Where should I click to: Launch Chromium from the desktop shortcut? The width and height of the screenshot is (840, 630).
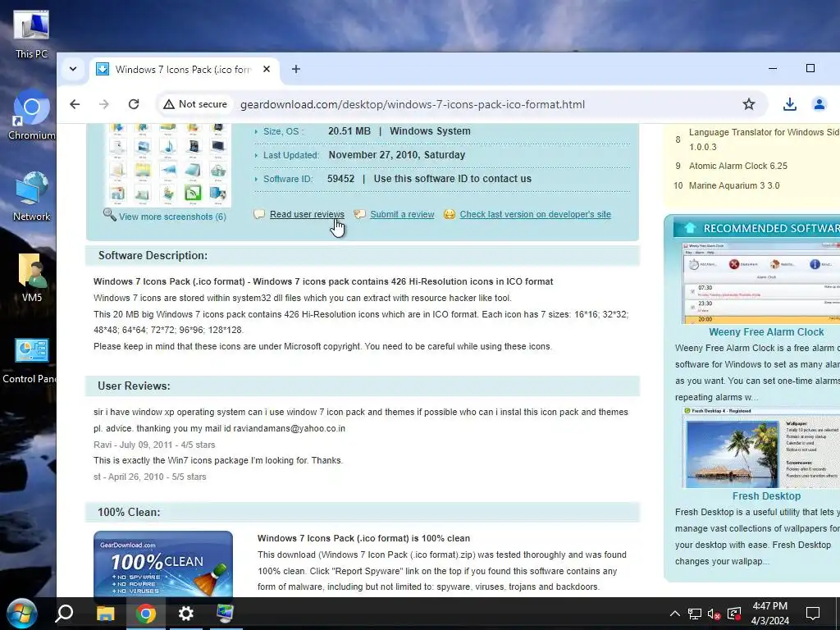click(x=31, y=115)
